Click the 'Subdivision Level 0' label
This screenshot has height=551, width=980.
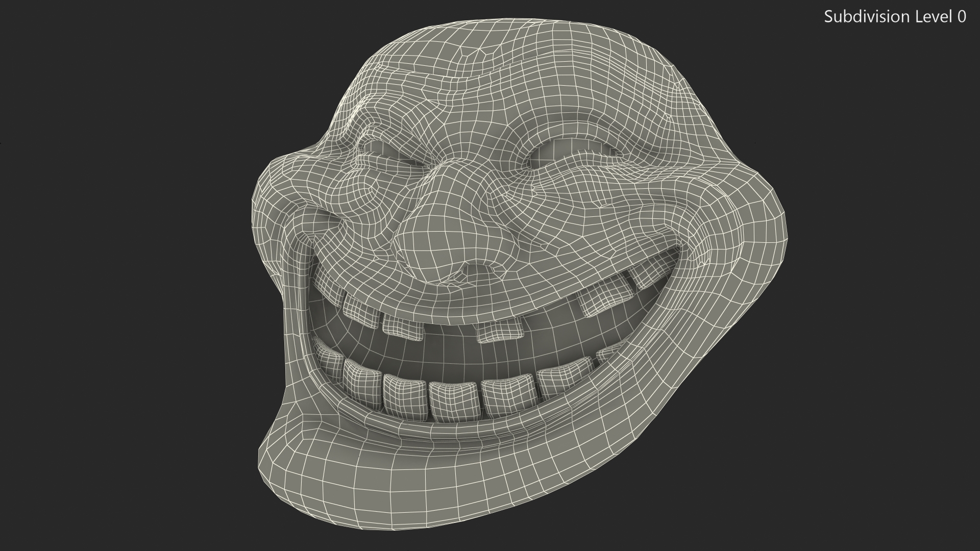pyautogui.click(x=895, y=17)
